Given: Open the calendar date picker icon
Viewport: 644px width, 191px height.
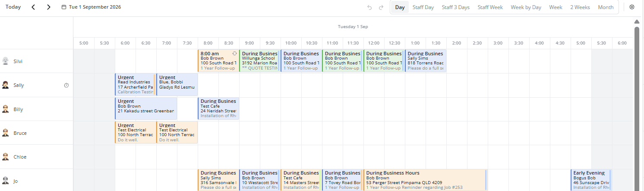Looking at the screenshot, I should coord(64,7).
